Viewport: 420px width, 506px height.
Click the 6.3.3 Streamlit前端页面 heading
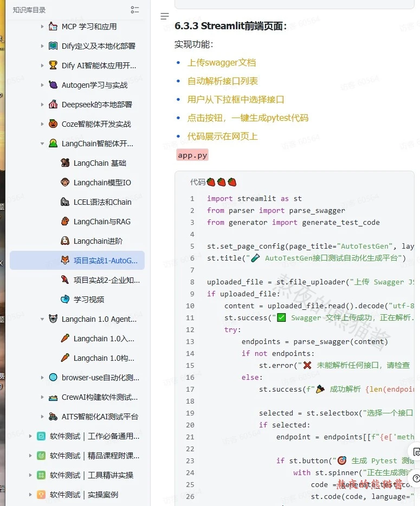coord(230,26)
